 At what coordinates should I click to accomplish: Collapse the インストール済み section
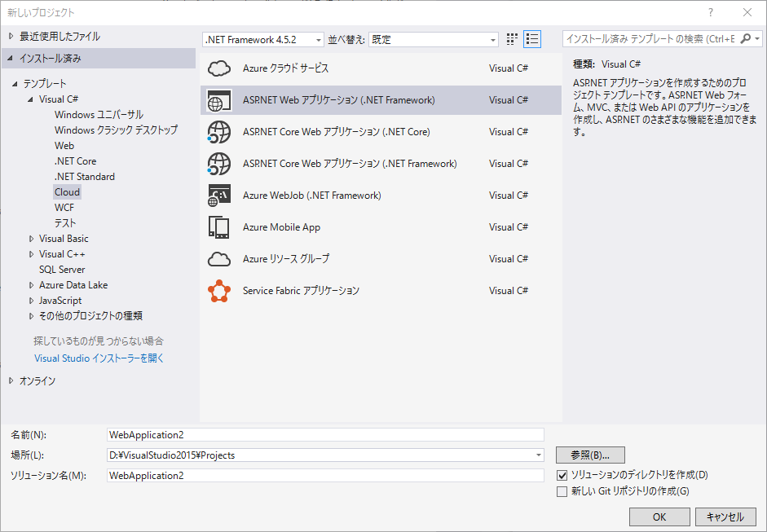[x=11, y=58]
